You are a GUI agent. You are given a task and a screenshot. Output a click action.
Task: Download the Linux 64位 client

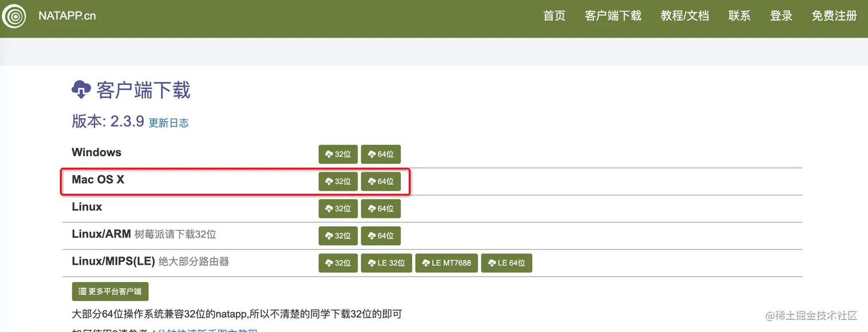point(381,209)
